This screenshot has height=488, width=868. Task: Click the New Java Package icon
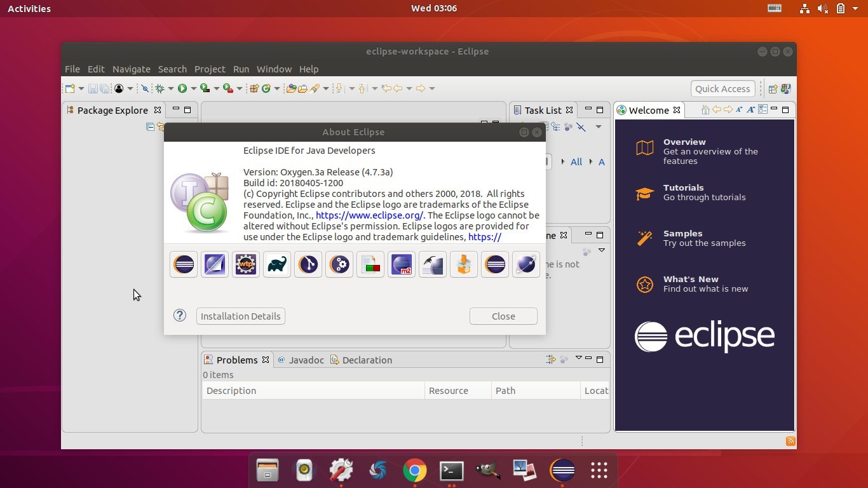pyautogui.click(x=254, y=88)
